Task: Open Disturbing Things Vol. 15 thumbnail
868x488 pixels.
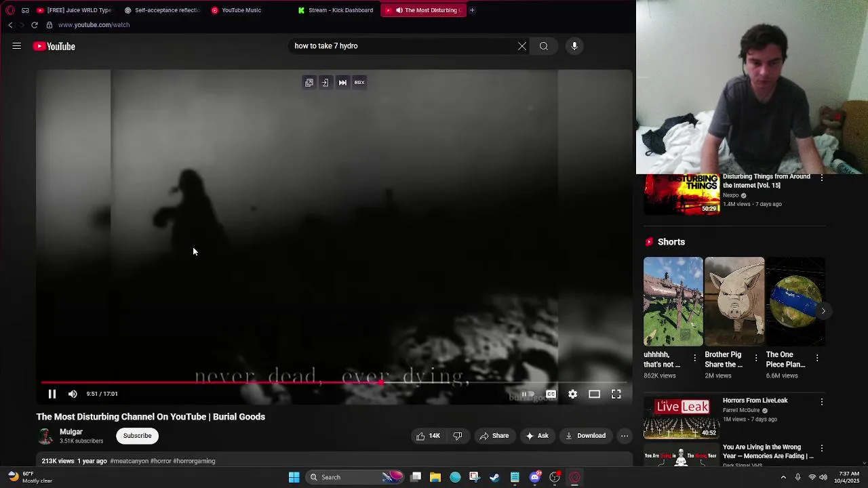Action: point(682,195)
